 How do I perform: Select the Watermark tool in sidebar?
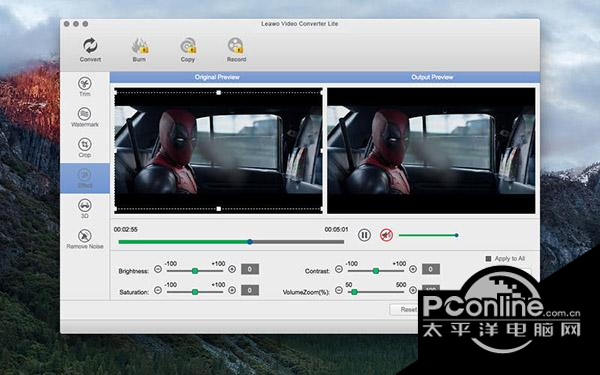click(85, 117)
